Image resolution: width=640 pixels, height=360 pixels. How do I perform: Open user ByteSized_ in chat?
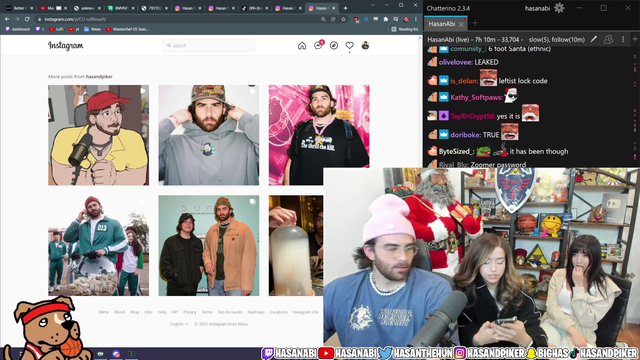[457, 151]
